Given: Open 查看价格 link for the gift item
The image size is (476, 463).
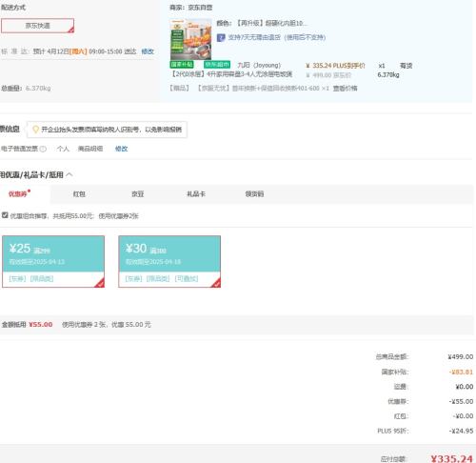Looking at the screenshot, I should click(345, 89).
